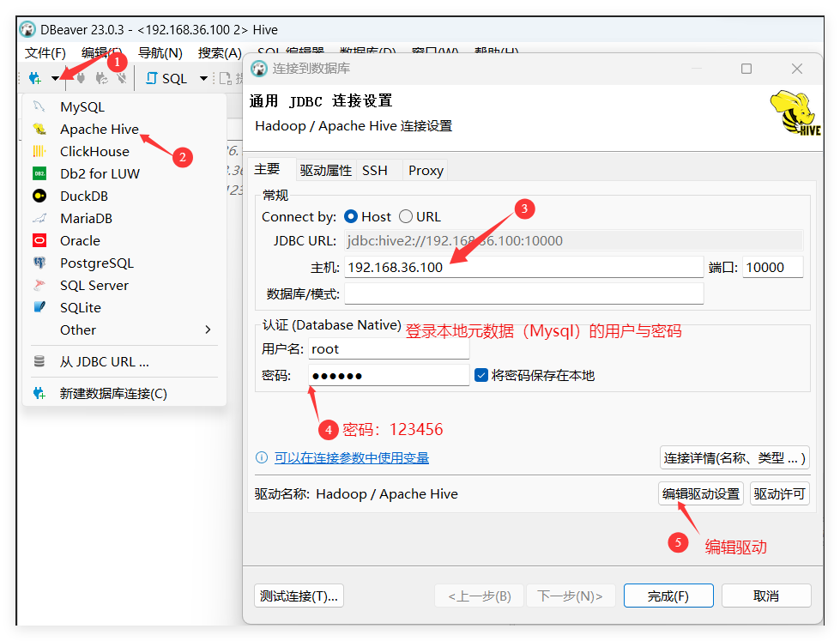The height and width of the screenshot is (641, 840).
Task: Click the 驱动许可 button
Action: [x=779, y=493]
